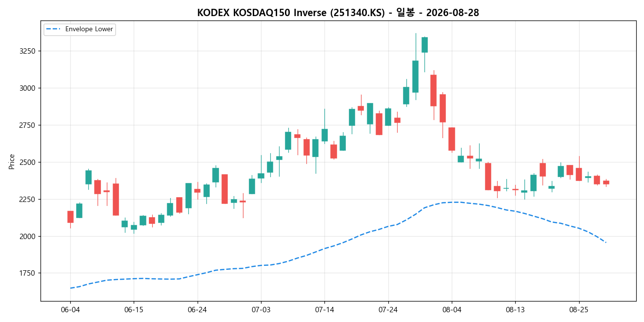
Task: Click the Envelope Lower legend label
Action: coord(89,29)
